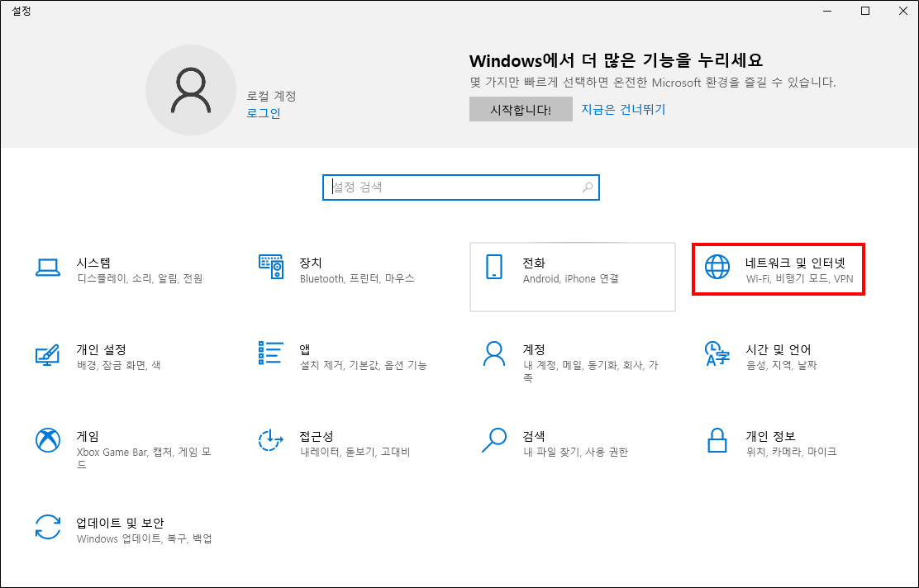Focus the 설정 검색 input field

coord(460,187)
